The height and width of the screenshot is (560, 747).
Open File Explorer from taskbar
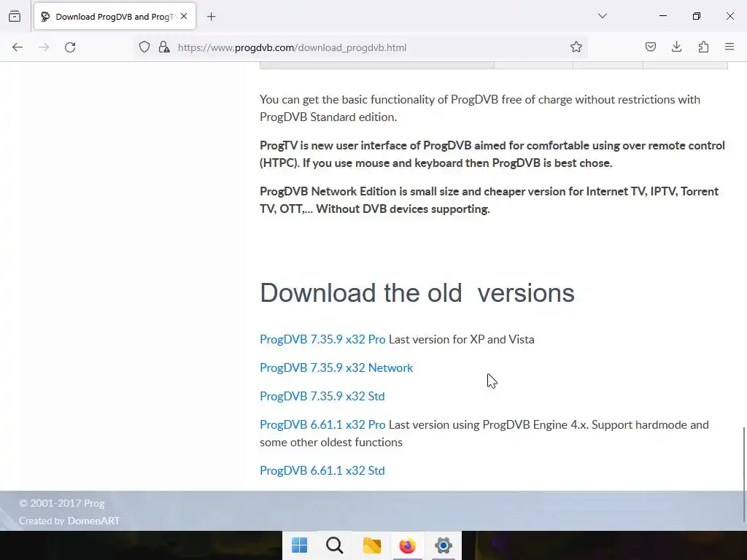pos(371,545)
